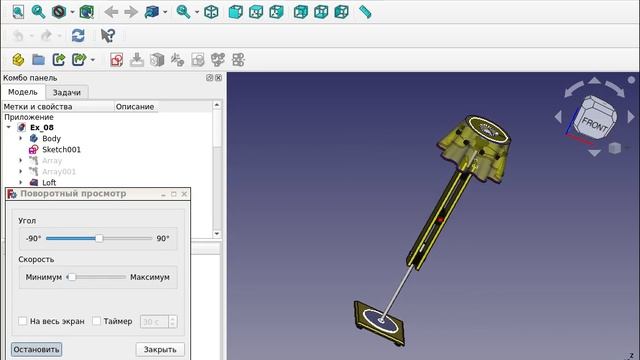The image size is (640, 360).
Task: Click the navigation cube left arrow
Action: 558,117
